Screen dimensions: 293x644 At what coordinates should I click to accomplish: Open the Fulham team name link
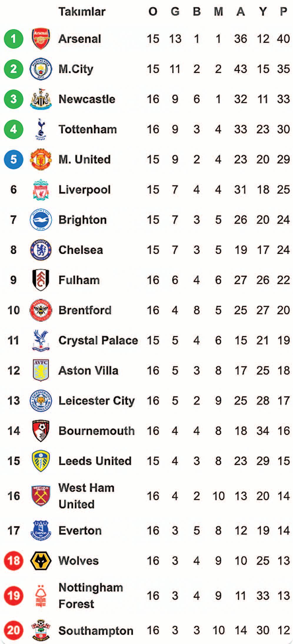pos(79,280)
